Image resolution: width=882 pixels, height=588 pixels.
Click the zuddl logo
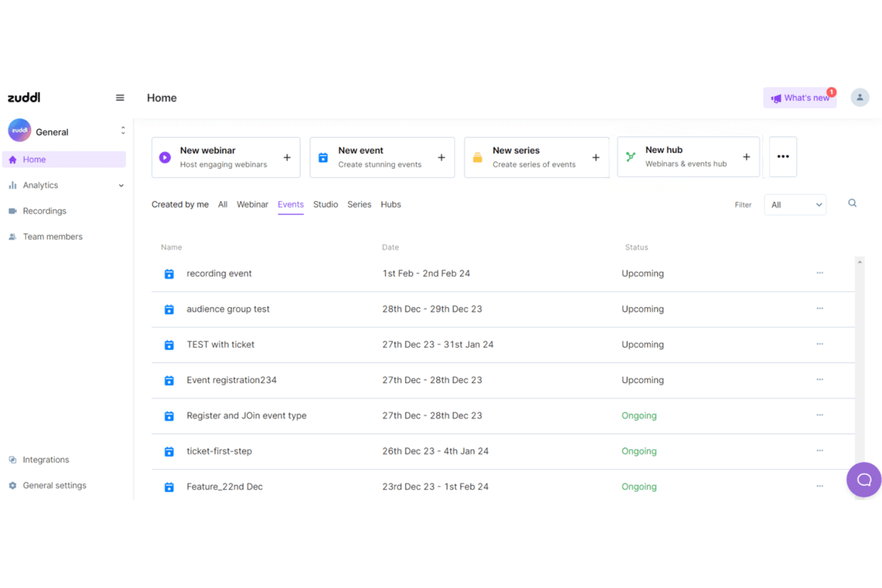24,97
